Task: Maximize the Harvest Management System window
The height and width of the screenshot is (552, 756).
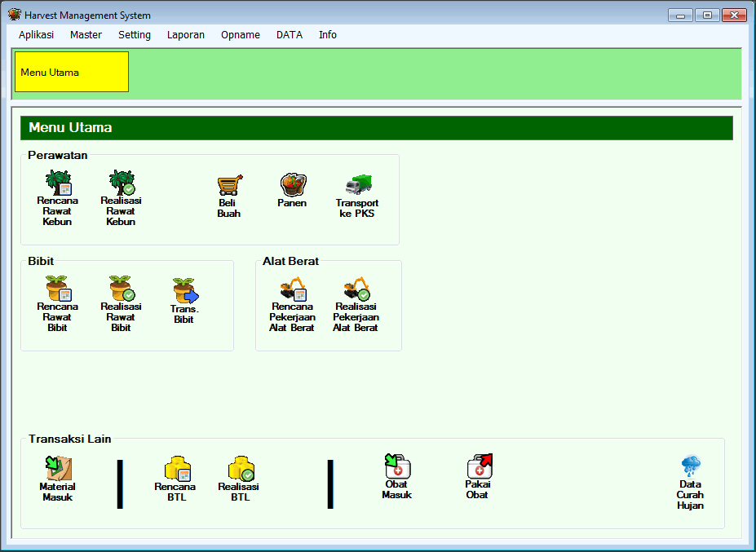Action: click(707, 15)
